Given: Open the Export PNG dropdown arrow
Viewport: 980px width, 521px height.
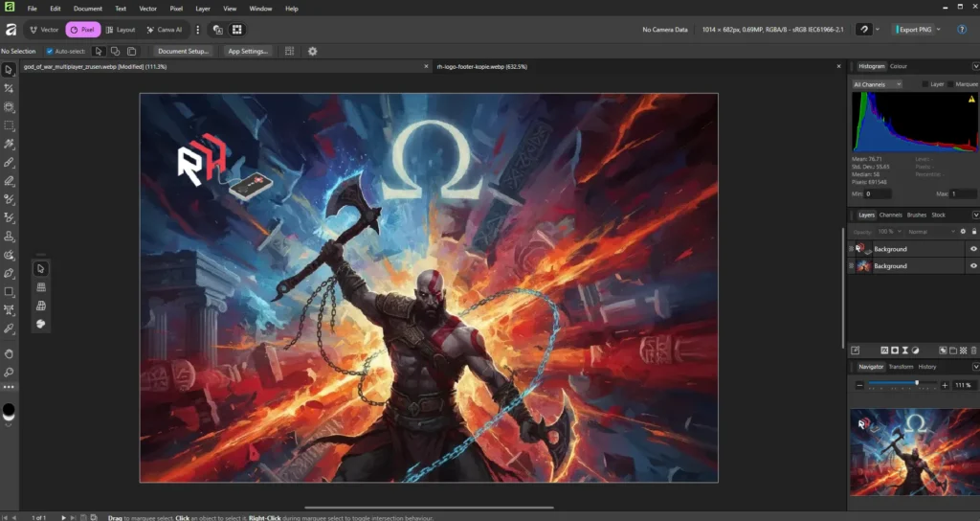Looking at the screenshot, I should [x=939, y=30].
